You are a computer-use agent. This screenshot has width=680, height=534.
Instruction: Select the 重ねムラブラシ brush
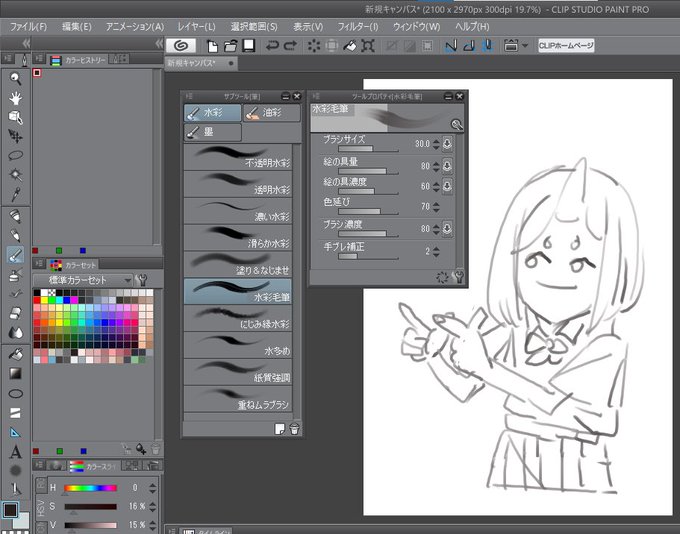coord(238,399)
